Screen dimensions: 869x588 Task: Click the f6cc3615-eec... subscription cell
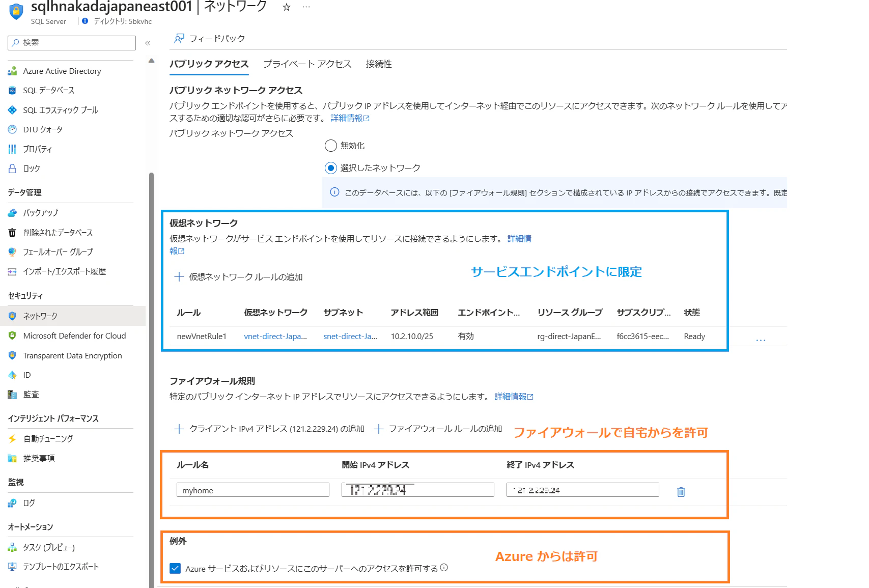(x=643, y=337)
